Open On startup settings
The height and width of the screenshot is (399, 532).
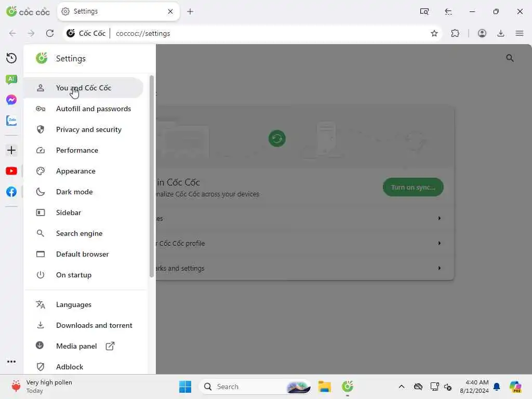[x=84, y=275]
